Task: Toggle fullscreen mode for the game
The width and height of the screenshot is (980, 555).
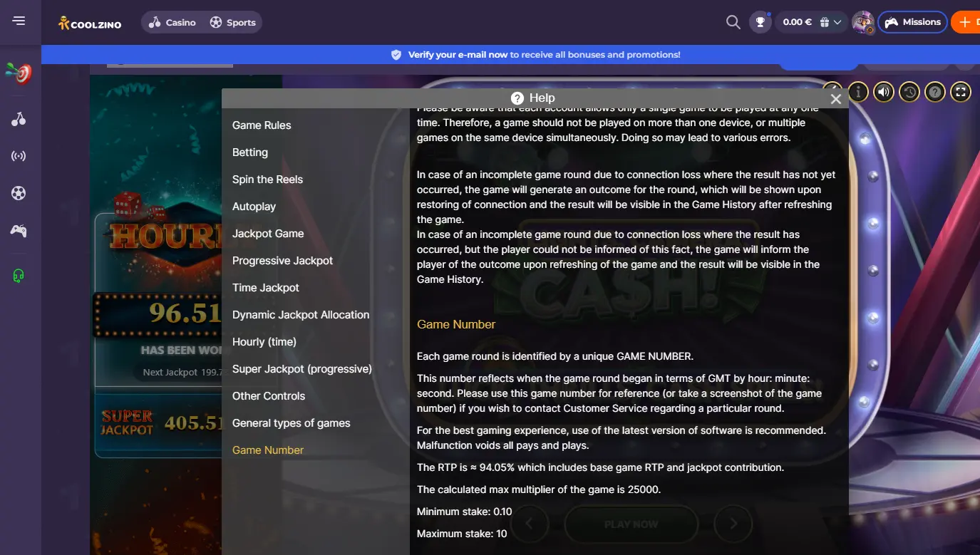Action: click(961, 91)
